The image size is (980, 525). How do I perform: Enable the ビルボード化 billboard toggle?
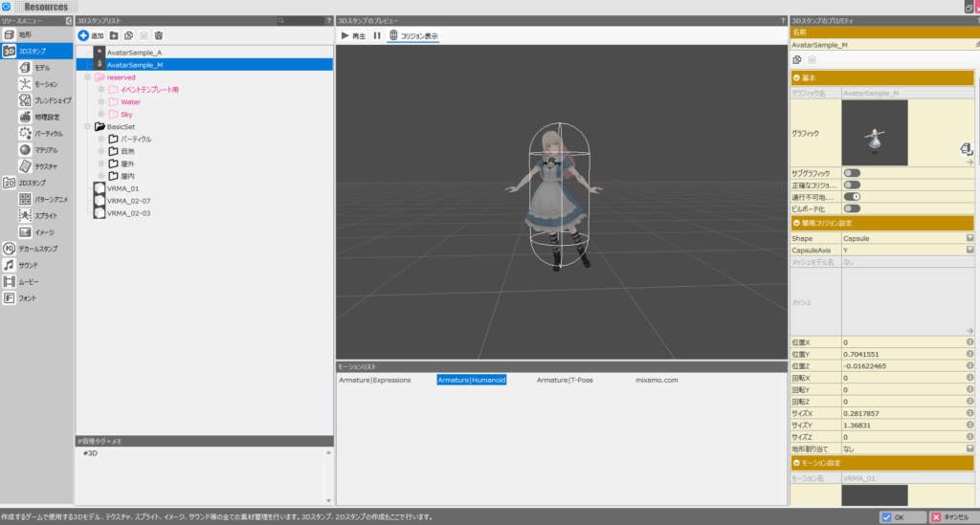(x=851, y=208)
